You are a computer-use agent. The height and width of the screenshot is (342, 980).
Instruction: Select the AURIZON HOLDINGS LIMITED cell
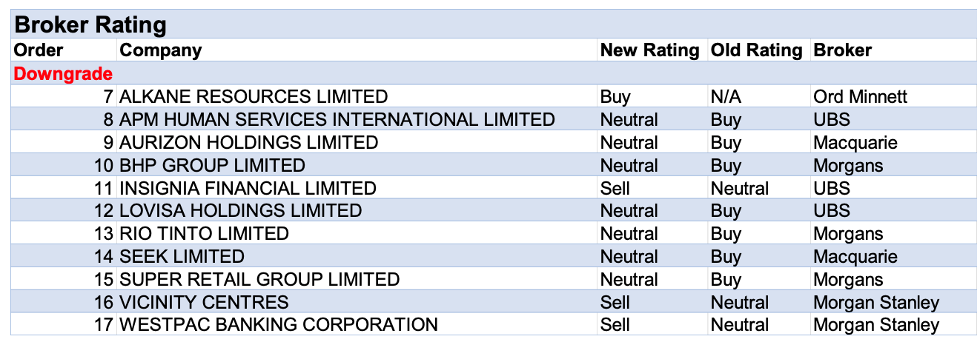[248, 142]
